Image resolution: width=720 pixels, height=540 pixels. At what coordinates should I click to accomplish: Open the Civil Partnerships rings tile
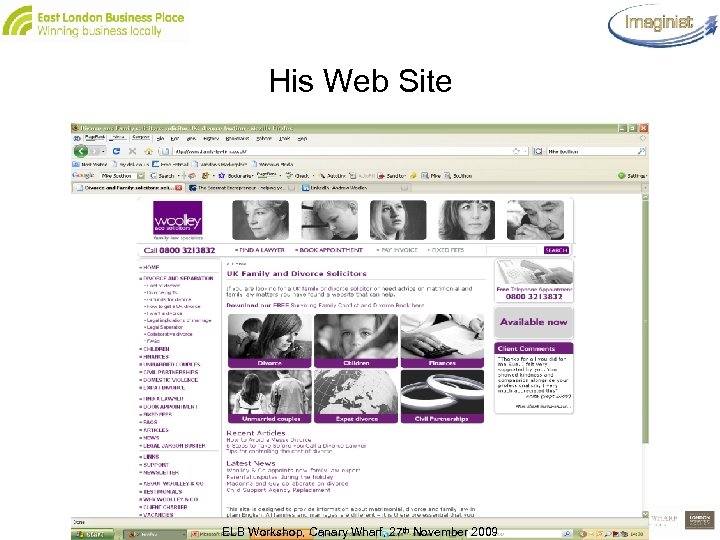click(442, 396)
